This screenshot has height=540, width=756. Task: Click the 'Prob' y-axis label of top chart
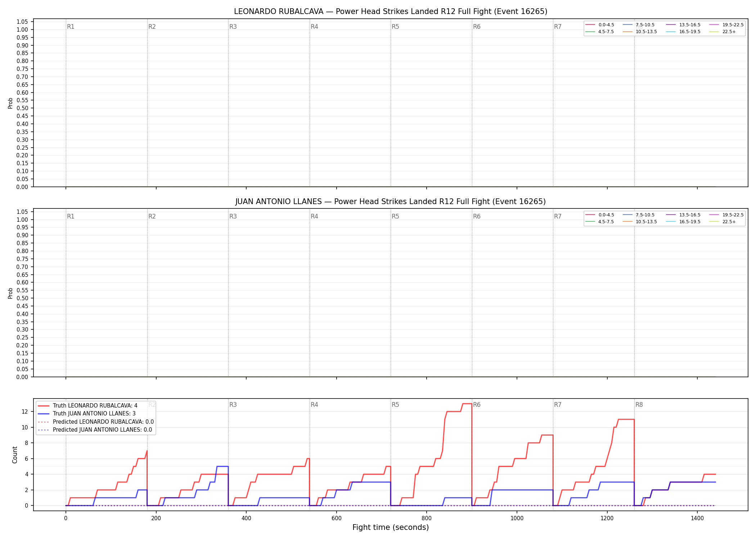pos(10,103)
